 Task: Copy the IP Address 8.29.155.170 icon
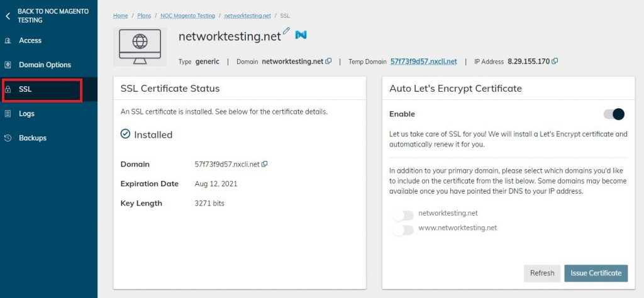[555, 61]
